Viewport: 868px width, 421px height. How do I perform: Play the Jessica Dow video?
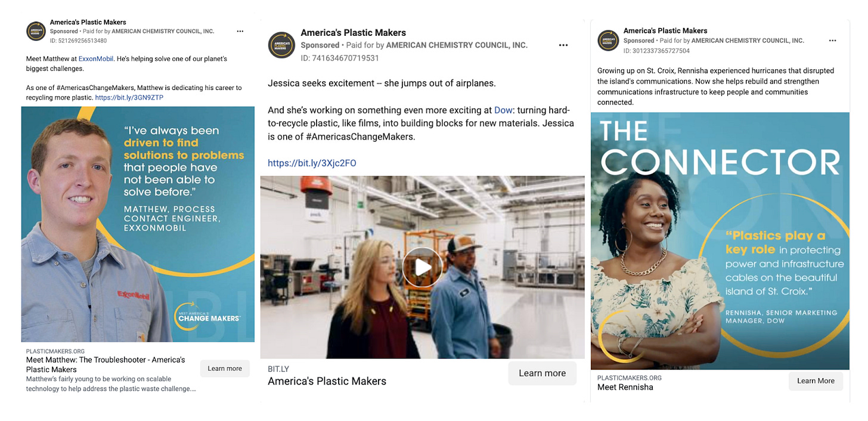click(x=422, y=267)
